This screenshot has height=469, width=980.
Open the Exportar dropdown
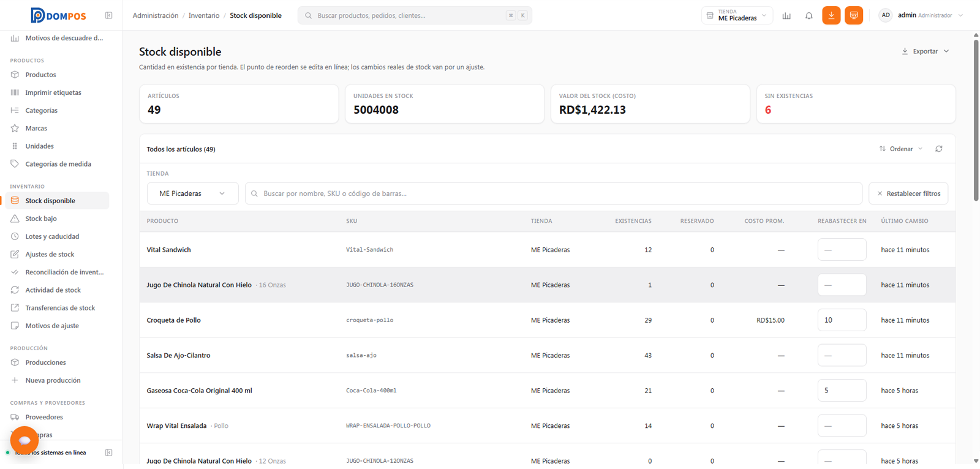925,51
